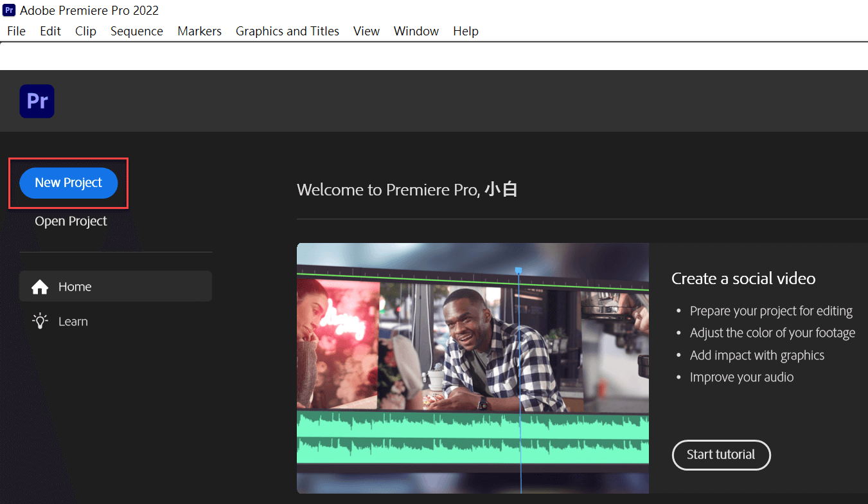The height and width of the screenshot is (504, 868).
Task: Click the social video tutorial thumbnail
Action: (473, 368)
